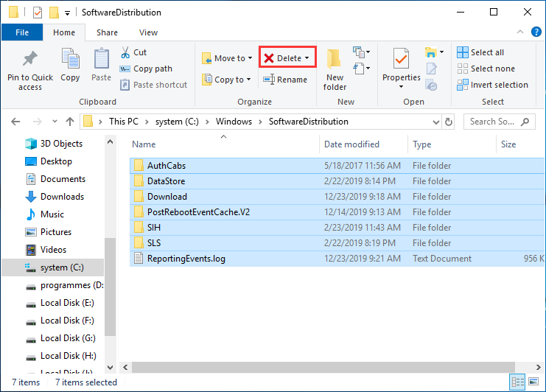Click Invert selection in the ribbon
Viewport: 546px width, 392px height.
point(492,85)
